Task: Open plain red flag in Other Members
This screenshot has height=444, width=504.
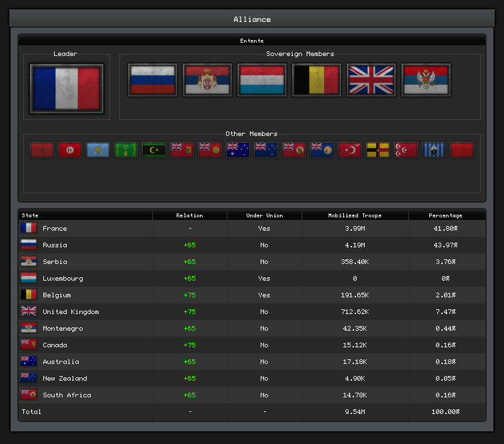Action: (x=461, y=150)
